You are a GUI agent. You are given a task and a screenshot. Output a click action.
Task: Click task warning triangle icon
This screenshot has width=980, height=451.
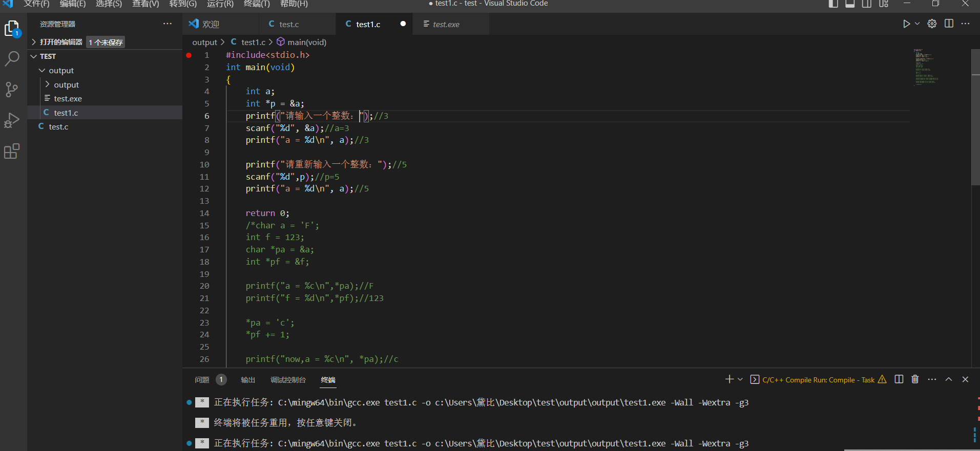point(882,379)
